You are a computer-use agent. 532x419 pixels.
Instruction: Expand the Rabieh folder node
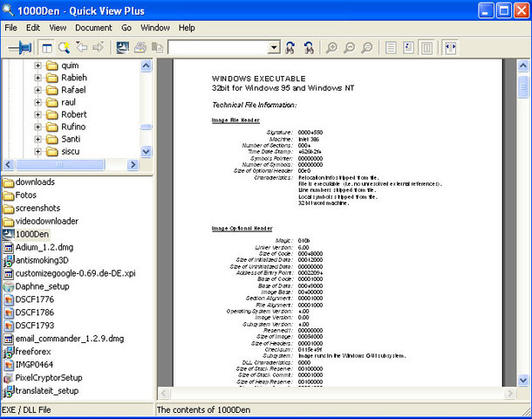38,78
